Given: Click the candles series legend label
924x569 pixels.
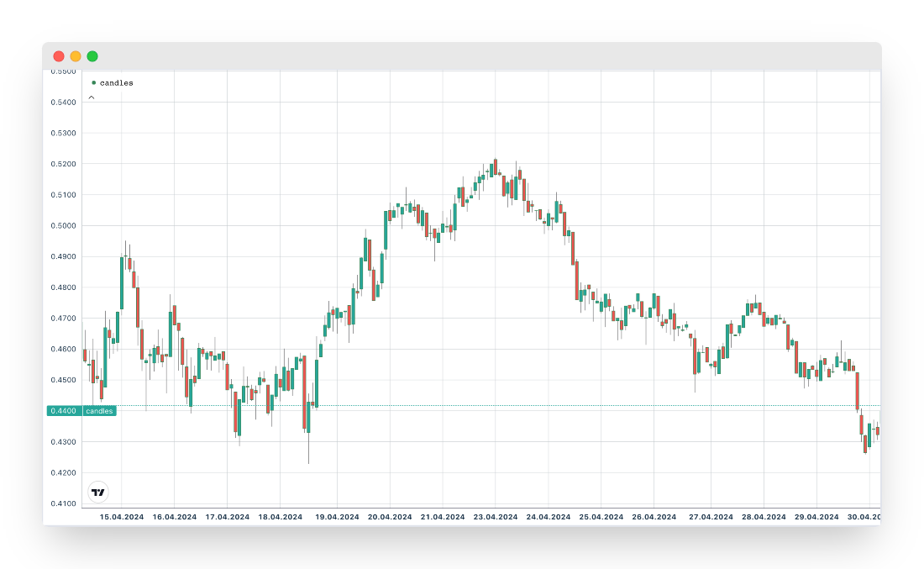Looking at the screenshot, I should (116, 83).
